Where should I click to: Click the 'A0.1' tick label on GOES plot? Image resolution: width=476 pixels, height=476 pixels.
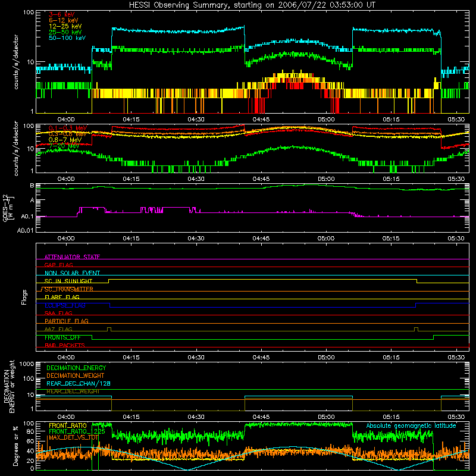(x=27, y=217)
